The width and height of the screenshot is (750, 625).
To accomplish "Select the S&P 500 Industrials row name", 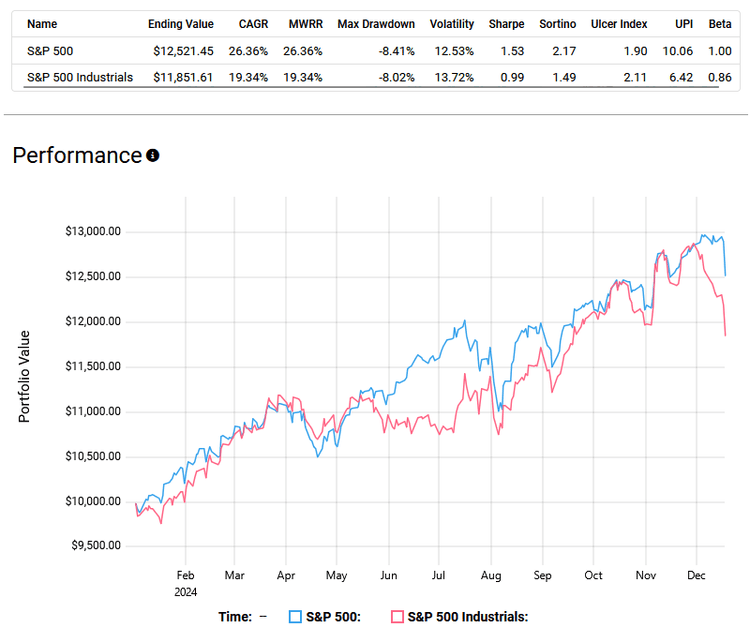I will tap(80, 77).
